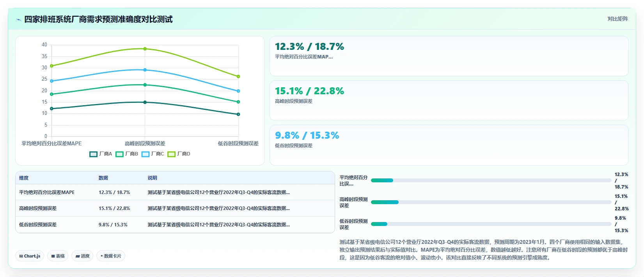
Task: Click 厂商A 高峰时段 data point
Action: 145,102
